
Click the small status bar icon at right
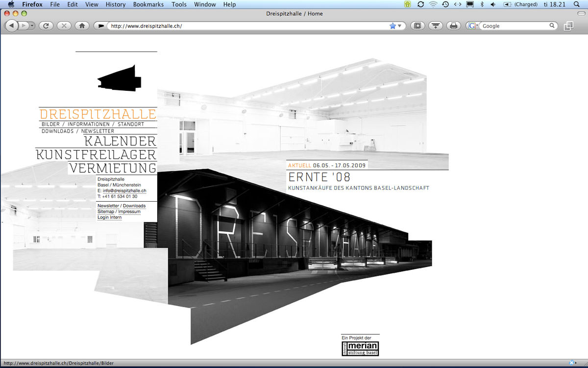click(572, 363)
